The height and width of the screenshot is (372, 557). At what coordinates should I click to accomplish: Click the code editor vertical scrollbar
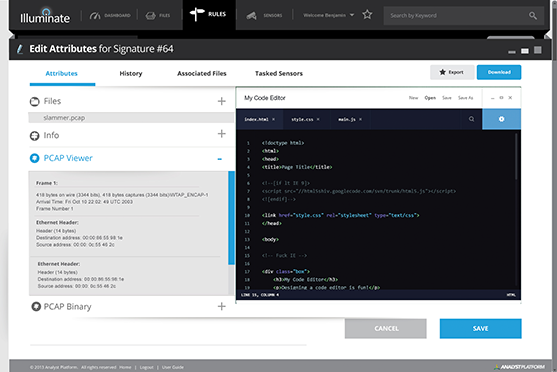tap(517, 156)
